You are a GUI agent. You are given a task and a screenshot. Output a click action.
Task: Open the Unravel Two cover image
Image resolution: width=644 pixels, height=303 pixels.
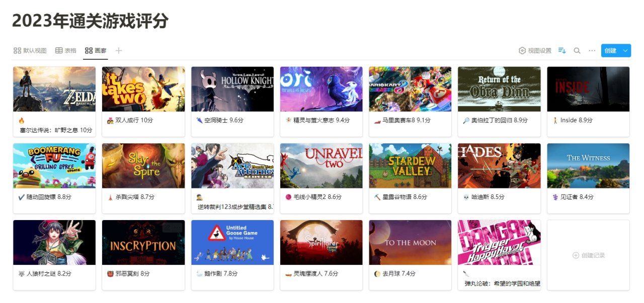click(321, 166)
